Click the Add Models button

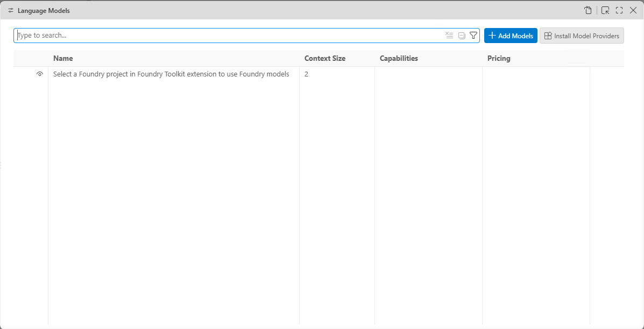tap(511, 36)
